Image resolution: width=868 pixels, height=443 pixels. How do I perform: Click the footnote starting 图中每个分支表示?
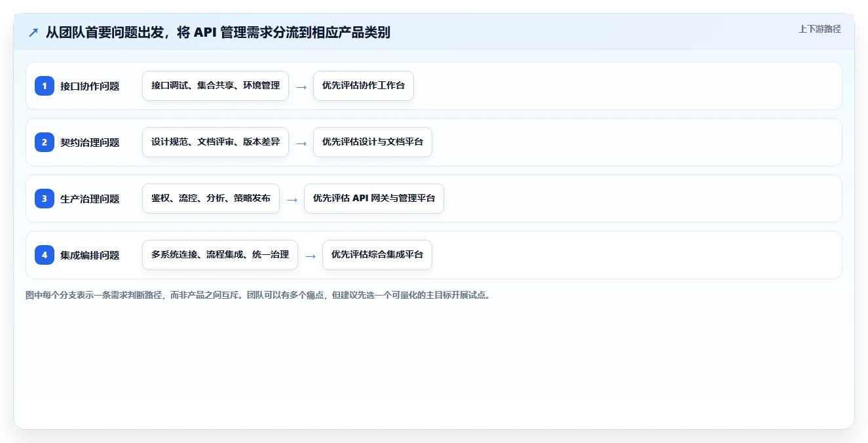tap(258, 295)
